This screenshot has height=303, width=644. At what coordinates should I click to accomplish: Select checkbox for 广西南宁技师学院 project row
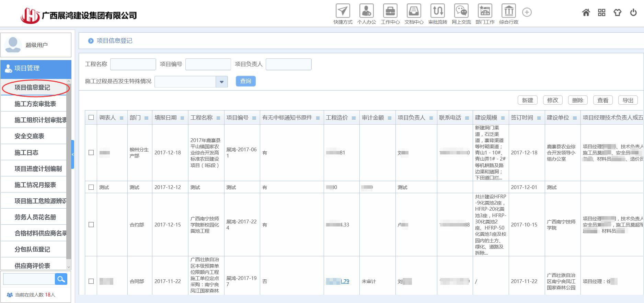(x=91, y=225)
